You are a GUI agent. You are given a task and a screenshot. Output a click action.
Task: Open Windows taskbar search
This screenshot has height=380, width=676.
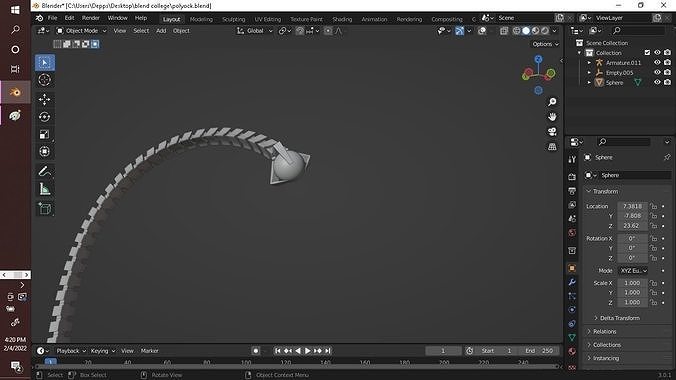coord(15,29)
